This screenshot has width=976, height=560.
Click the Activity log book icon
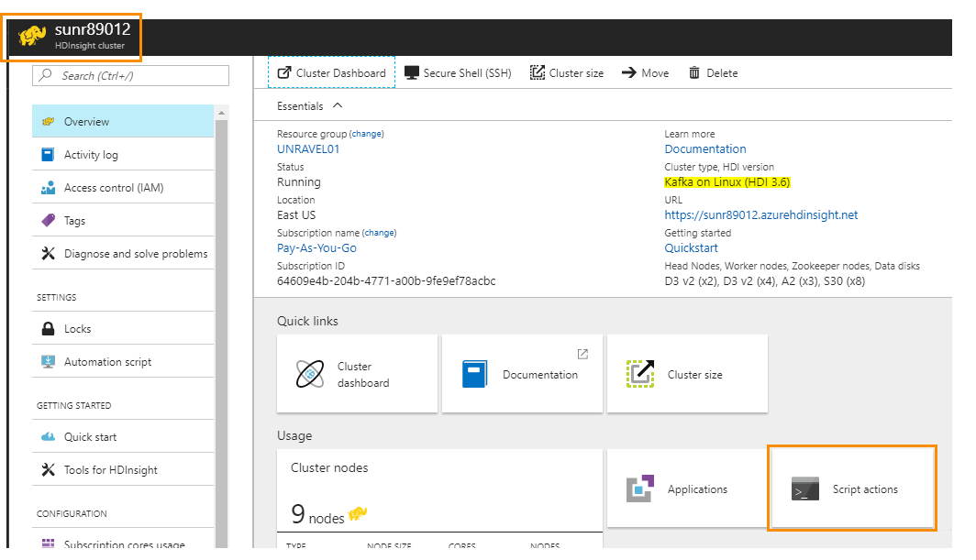pos(48,154)
